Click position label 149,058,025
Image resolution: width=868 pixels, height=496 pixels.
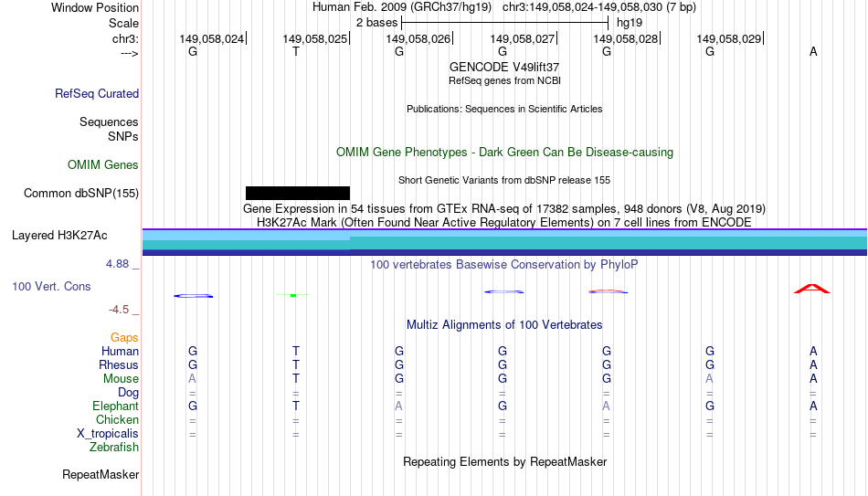[x=315, y=38]
